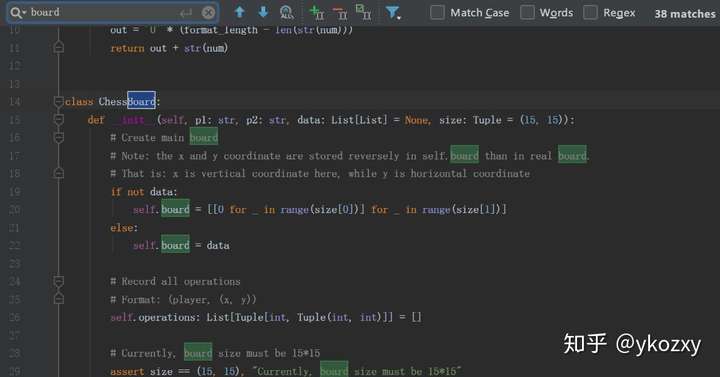The height and width of the screenshot is (377, 720).
Task: Click the '38 matches' counter text
Action: (685, 14)
